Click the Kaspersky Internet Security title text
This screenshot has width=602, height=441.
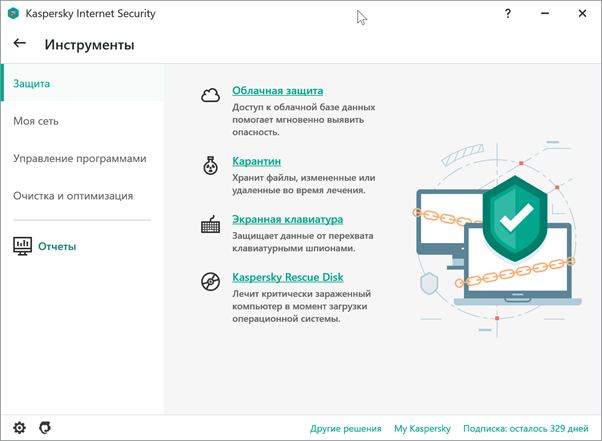click(91, 13)
